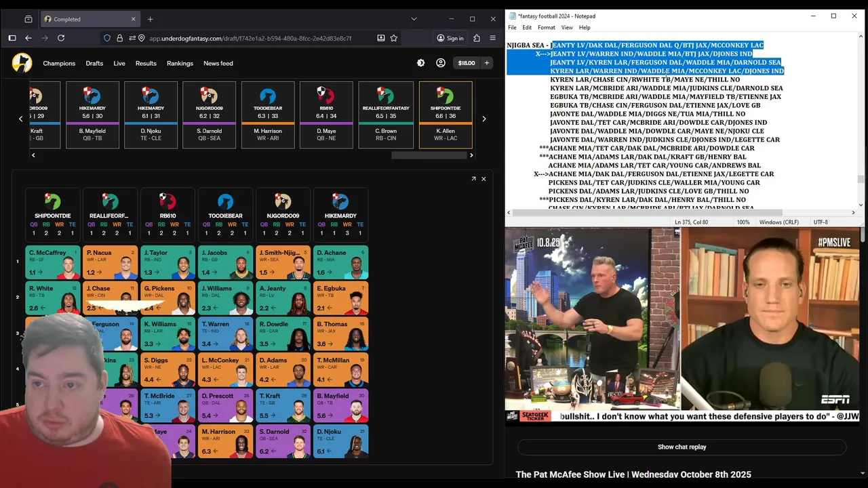Open TOODIEBEAR team column header
Viewport: 868px width, 488px height.
(225, 214)
